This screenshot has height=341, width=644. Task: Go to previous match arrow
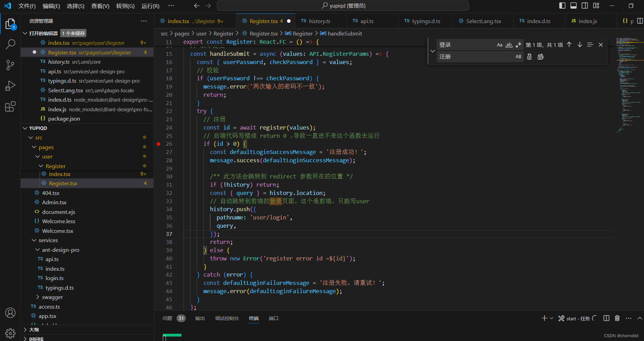(569, 45)
